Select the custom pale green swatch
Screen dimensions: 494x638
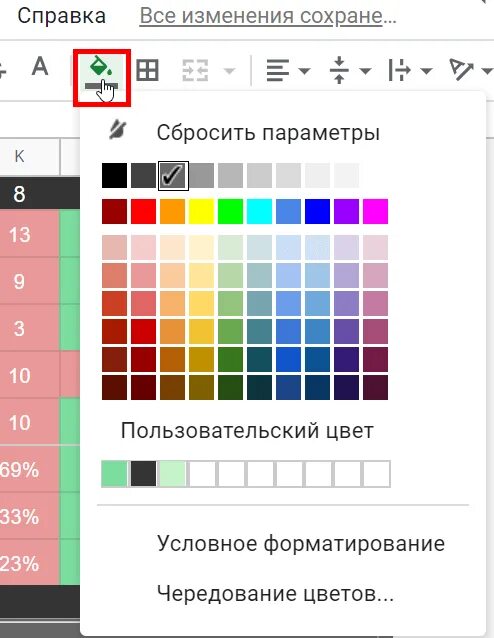point(173,474)
